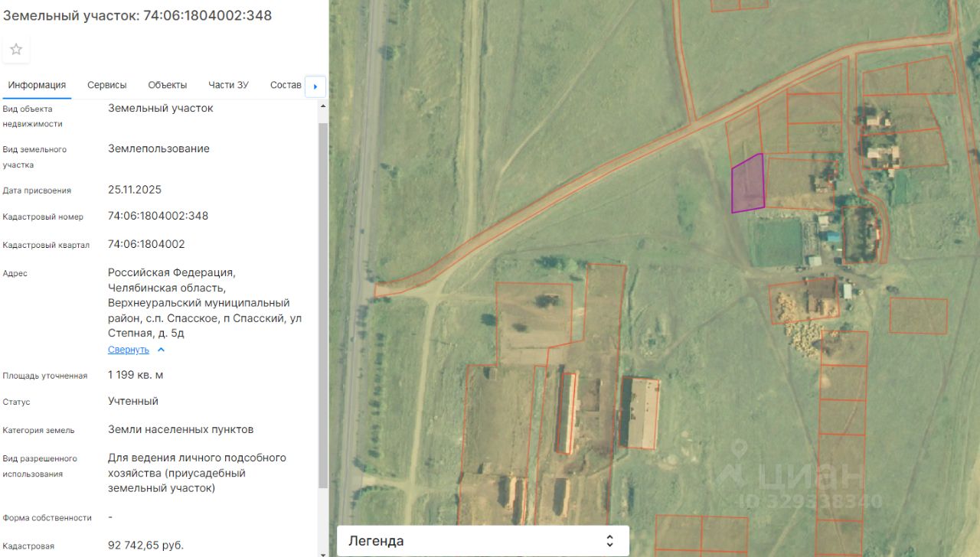Open the Информация tab
The height and width of the screenshot is (557, 980).
pos(37,85)
